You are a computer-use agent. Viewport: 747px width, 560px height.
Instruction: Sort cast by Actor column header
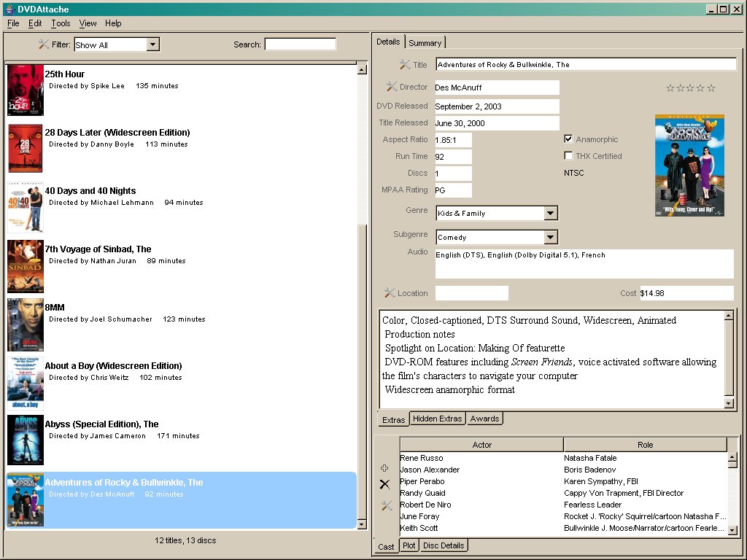(481, 445)
